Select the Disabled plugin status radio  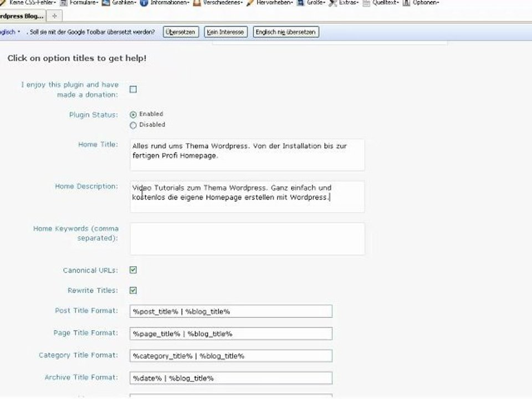click(x=133, y=125)
